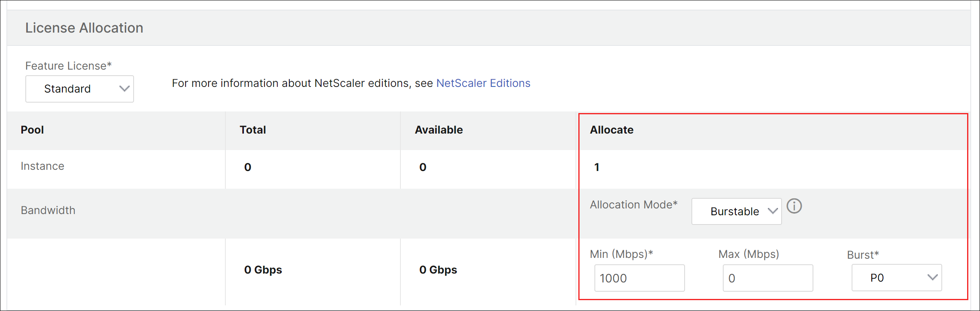
Task: Click the Allocate column header
Action: (x=612, y=130)
